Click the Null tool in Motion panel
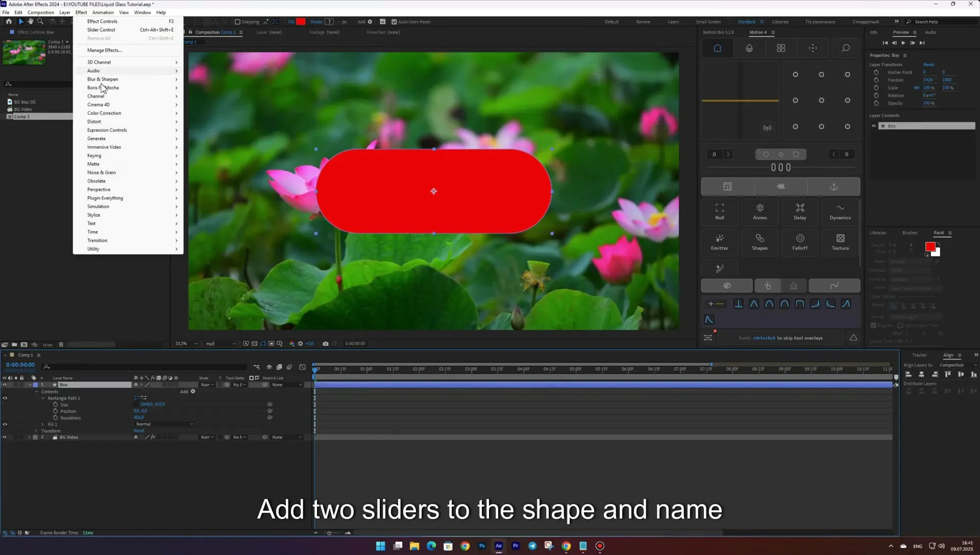The width and height of the screenshot is (980, 555). pyautogui.click(x=719, y=211)
